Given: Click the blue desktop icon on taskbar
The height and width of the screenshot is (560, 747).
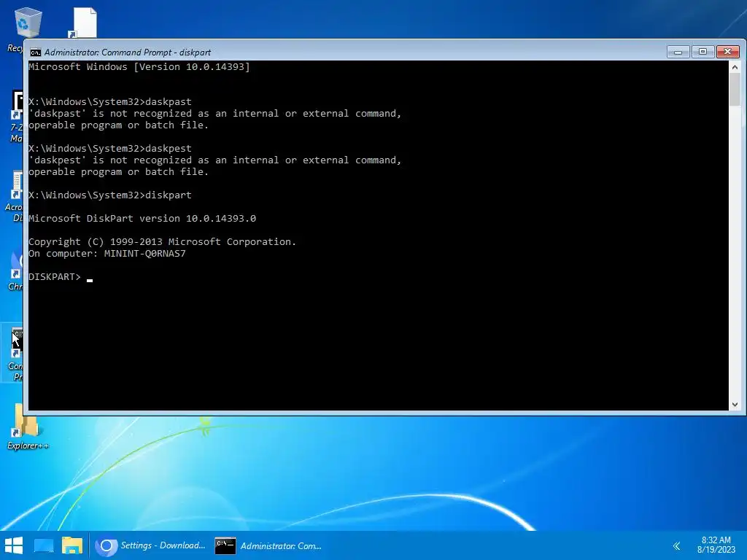Looking at the screenshot, I should [44, 545].
